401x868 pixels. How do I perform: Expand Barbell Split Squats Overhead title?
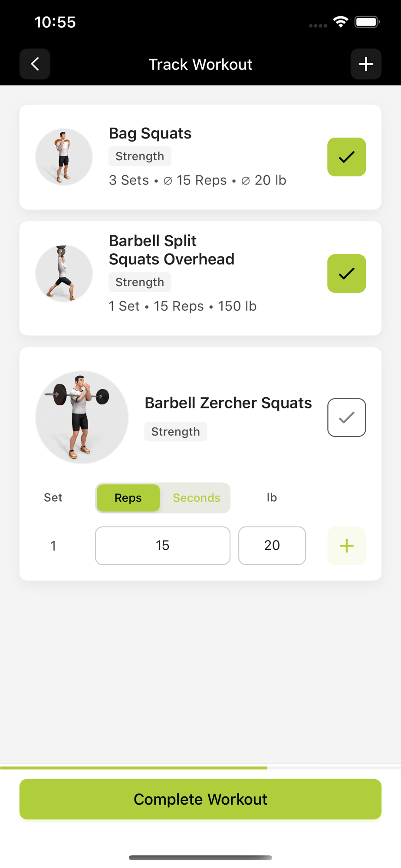coord(171,250)
